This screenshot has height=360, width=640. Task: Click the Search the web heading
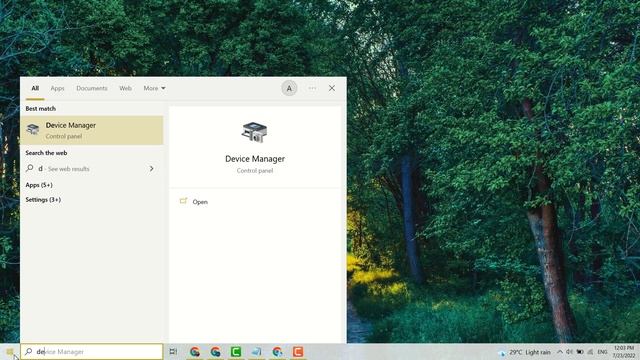point(46,153)
